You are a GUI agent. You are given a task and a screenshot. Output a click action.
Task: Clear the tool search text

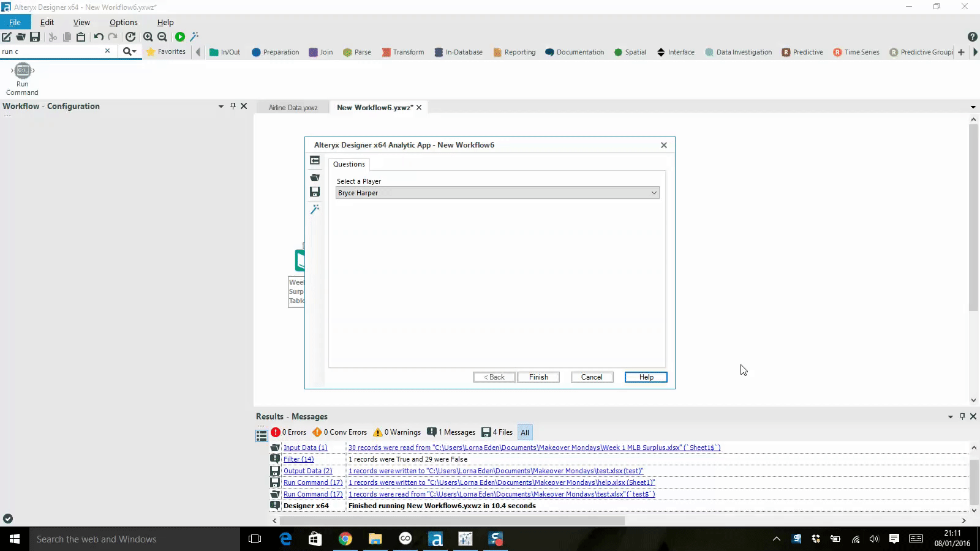coord(108,51)
